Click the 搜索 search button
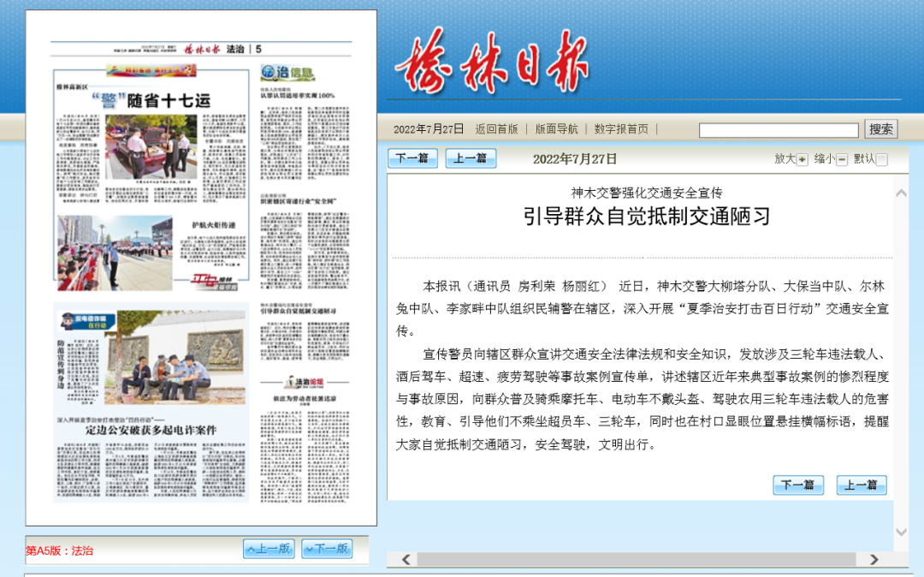Viewport: 924px width, 577px height. coord(881,129)
